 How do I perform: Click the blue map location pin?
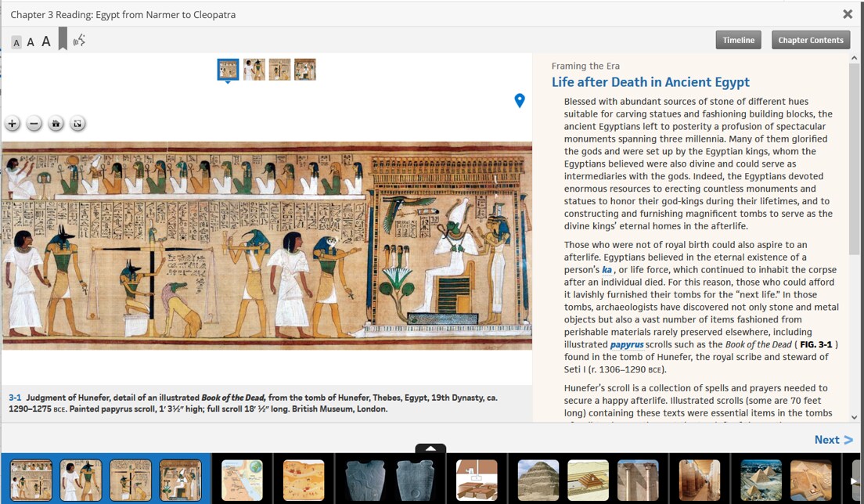(520, 100)
